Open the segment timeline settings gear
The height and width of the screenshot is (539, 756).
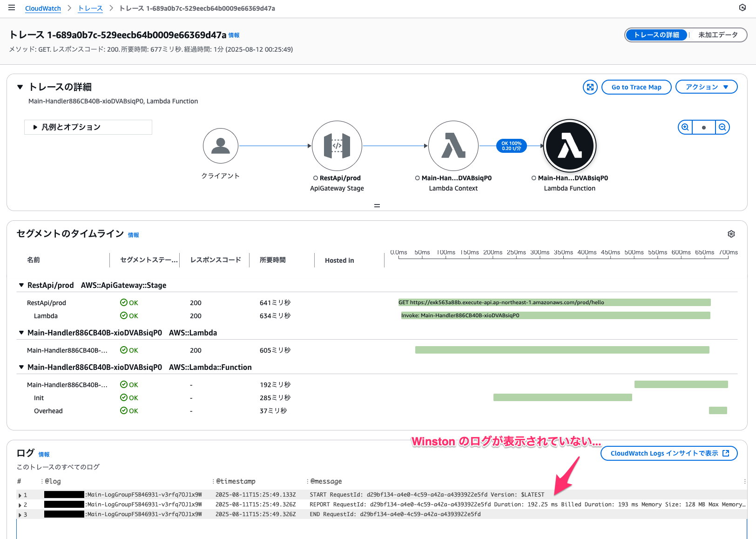(x=731, y=234)
